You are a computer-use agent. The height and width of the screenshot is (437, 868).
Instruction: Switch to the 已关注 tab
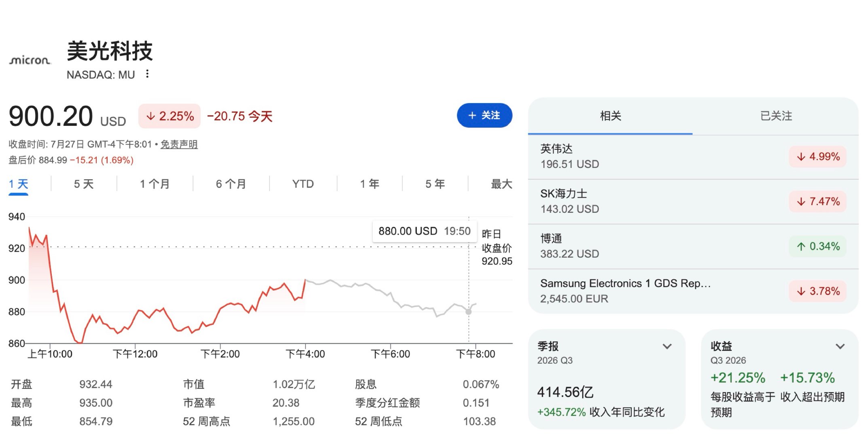coord(776,116)
